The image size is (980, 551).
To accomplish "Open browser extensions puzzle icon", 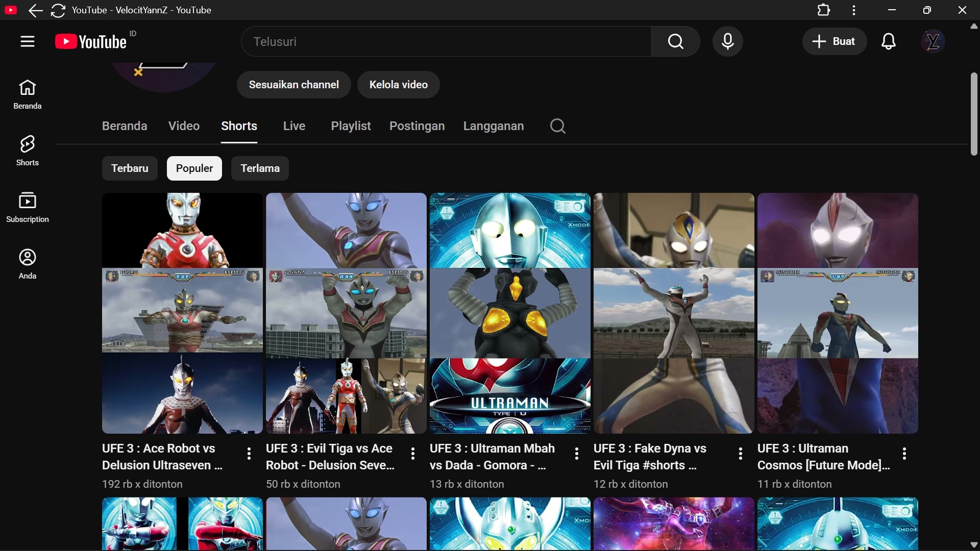I will click(x=823, y=10).
